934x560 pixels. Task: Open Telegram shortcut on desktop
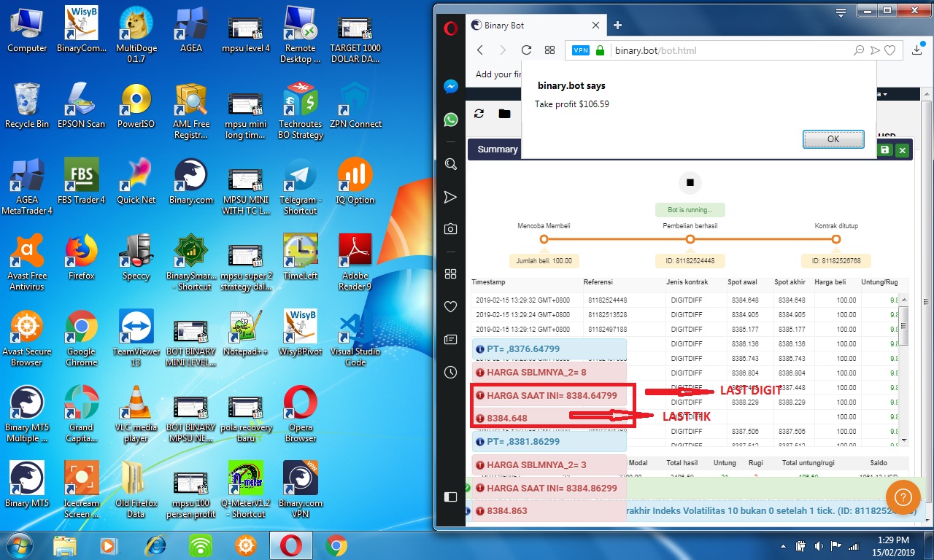tap(301, 187)
